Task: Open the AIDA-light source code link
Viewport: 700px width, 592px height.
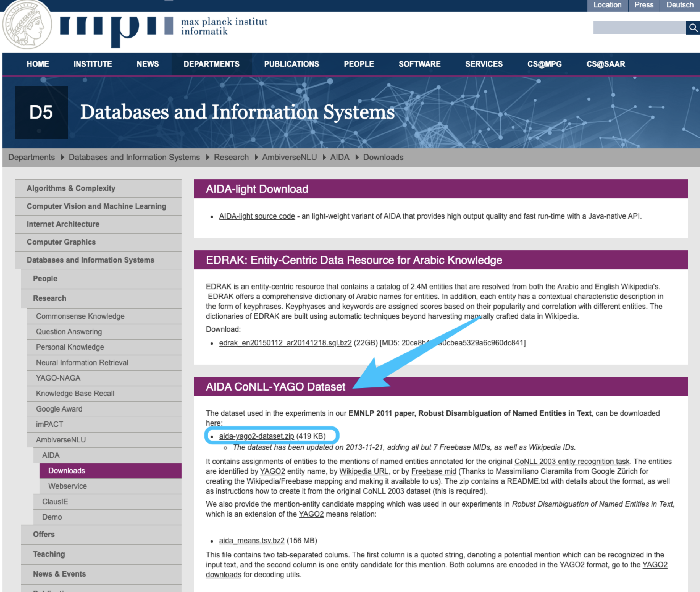Action: click(x=257, y=216)
